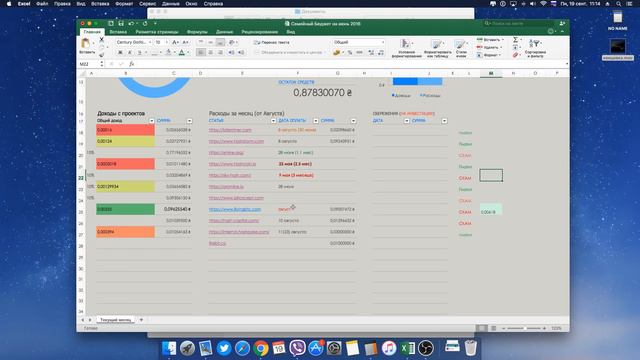Click the green 0.0020 income cell

point(125,209)
